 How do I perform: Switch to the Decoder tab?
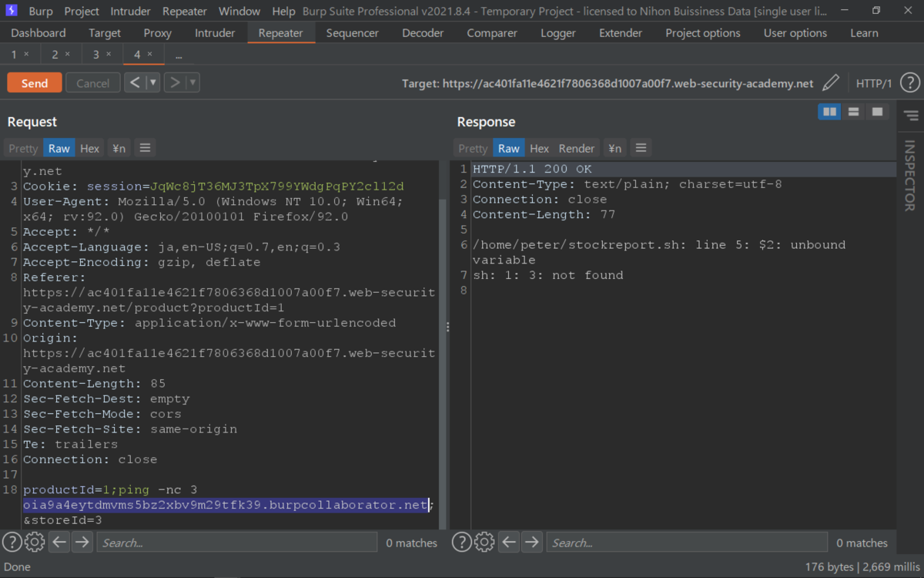click(423, 33)
